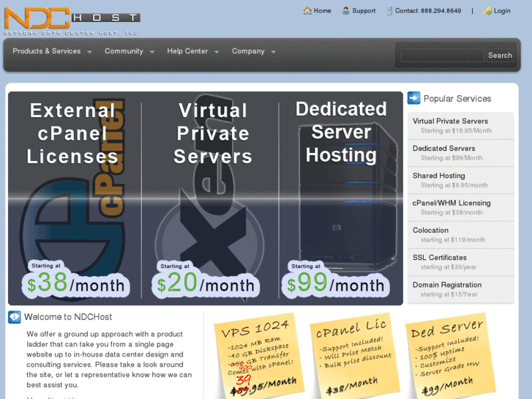Viewport: 532px width, 399px height.
Task: Open the External cPanel Licenses banner
Action: click(x=75, y=198)
